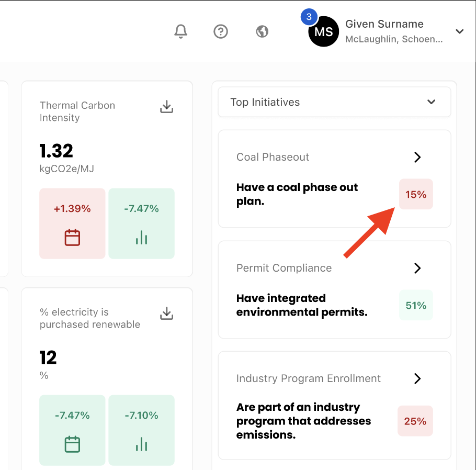Click the MS user avatar
The image size is (476, 470).
tap(323, 32)
